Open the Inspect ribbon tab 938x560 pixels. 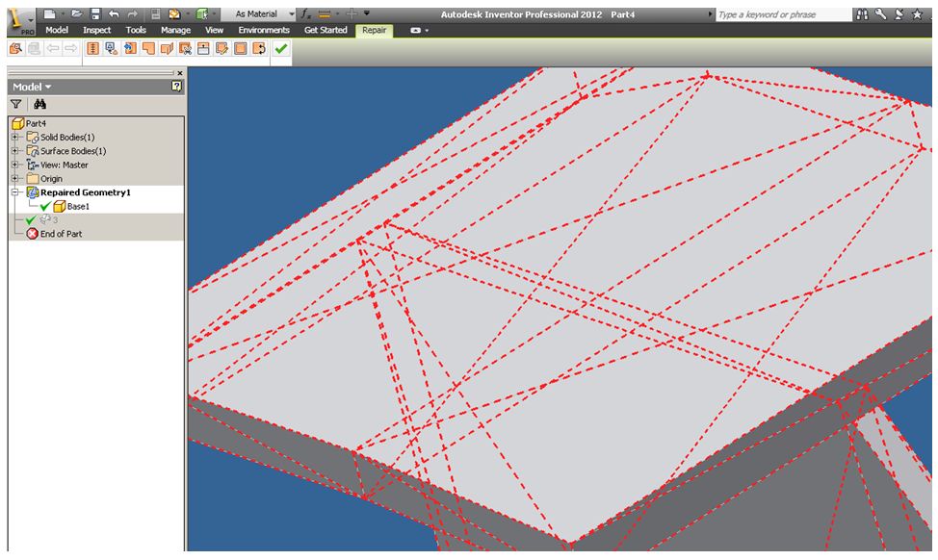click(96, 30)
